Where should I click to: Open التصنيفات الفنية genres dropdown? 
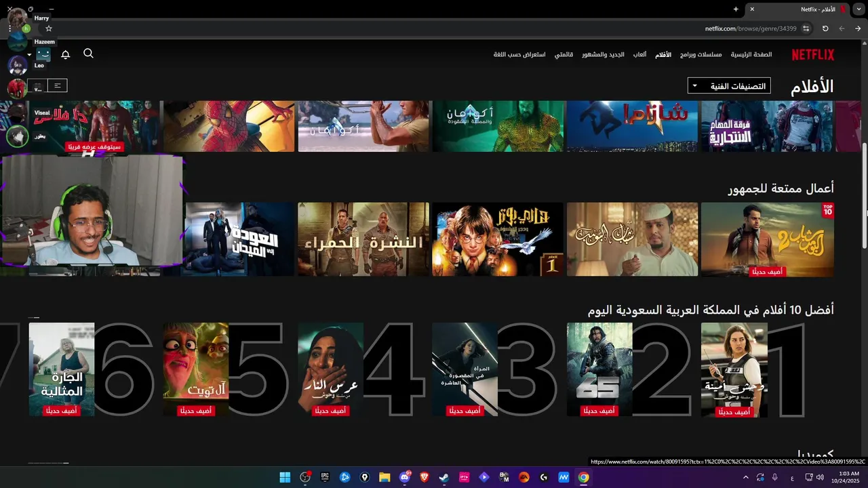point(728,86)
